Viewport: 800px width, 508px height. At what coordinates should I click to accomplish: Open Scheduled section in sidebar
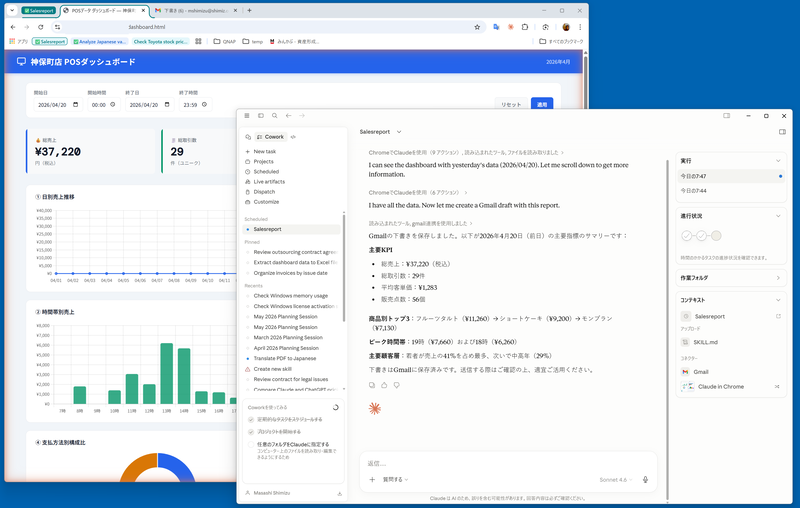click(x=266, y=171)
